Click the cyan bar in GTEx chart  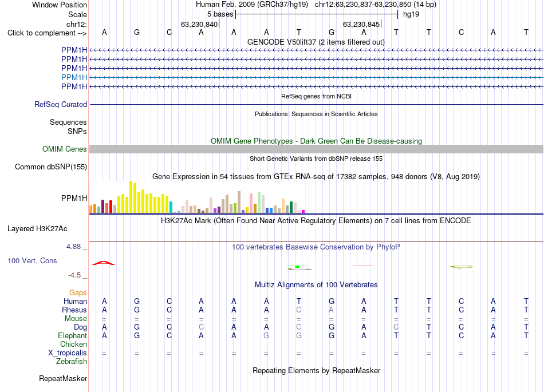click(x=171, y=207)
